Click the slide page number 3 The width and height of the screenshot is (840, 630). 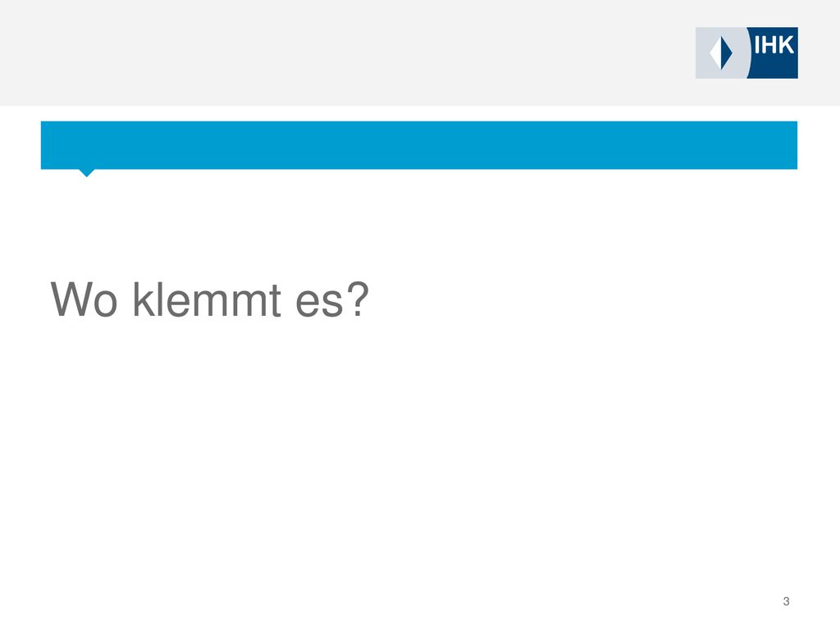point(786,601)
